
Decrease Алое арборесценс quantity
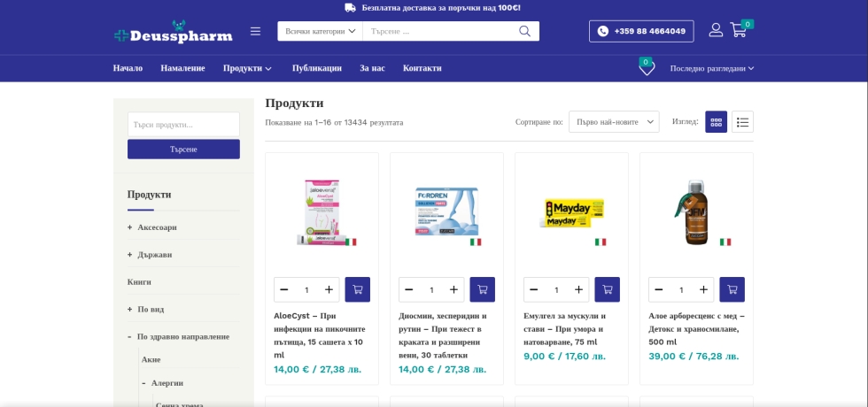pos(659,290)
